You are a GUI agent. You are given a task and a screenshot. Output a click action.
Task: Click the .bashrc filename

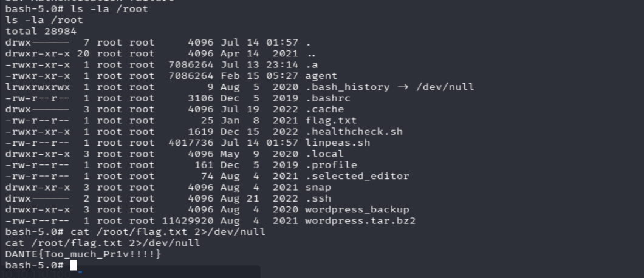pyautogui.click(x=327, y=98)
